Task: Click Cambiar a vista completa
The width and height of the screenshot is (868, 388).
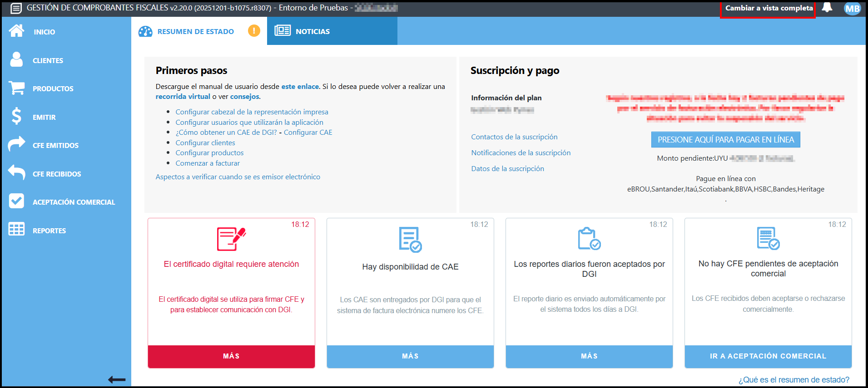Action: click(769, 8)
